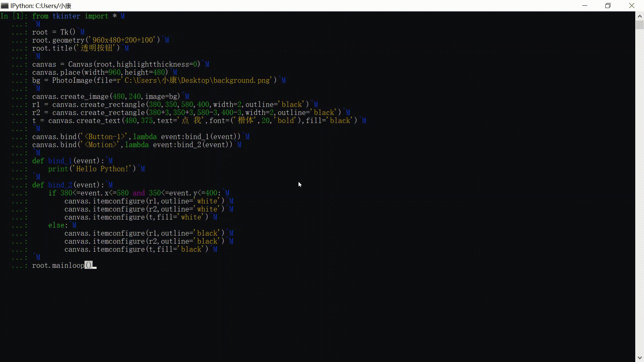Click the vertical scrollbar thumb
The height and width of the screenshot is (362, 644).
[x=640, y=25]
